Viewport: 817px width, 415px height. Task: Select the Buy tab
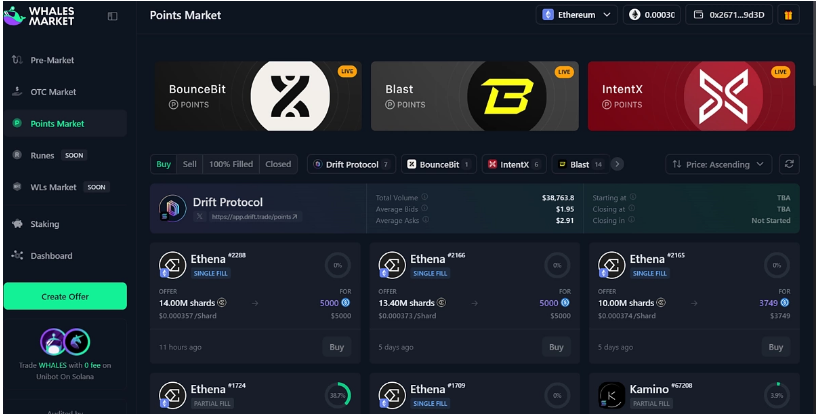tap(163, 164)
